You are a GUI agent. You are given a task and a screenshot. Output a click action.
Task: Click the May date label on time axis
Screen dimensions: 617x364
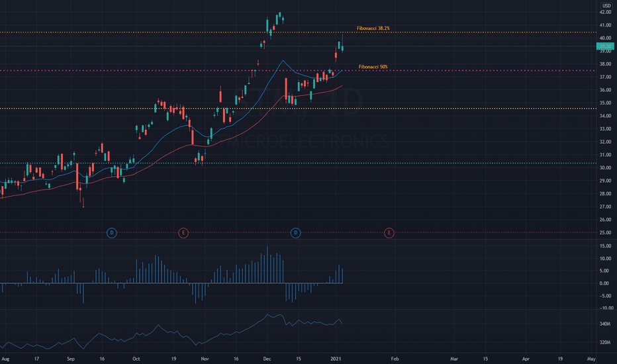pos(591,359)
